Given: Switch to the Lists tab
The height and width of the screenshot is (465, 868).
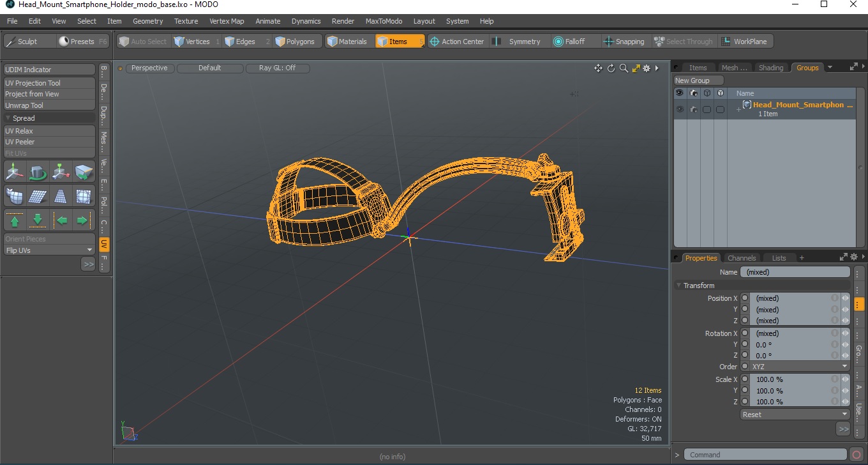Looking at the screenshot, I should (779, 258).
